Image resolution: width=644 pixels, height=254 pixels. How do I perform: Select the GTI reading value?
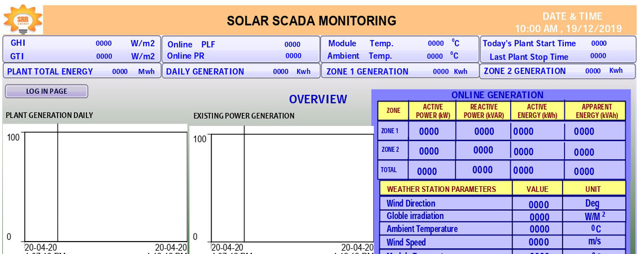point(104,56)
